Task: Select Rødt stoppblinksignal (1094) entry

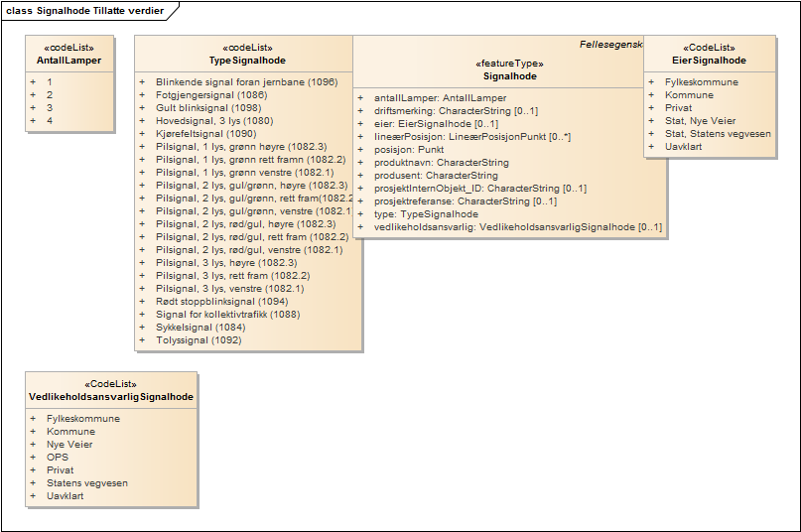Action: [221, 302]
